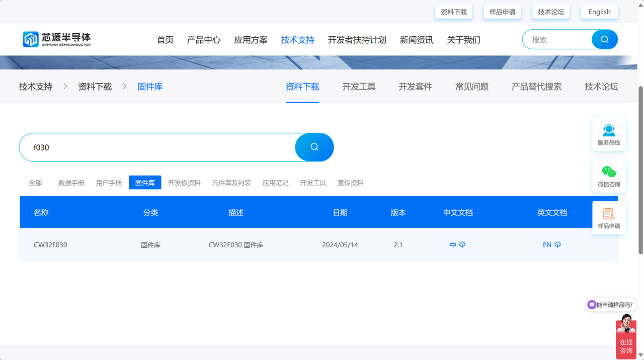This screenshot has height=360, width=644.
Task: Click the 名称 column header
Action: [41, 212]
